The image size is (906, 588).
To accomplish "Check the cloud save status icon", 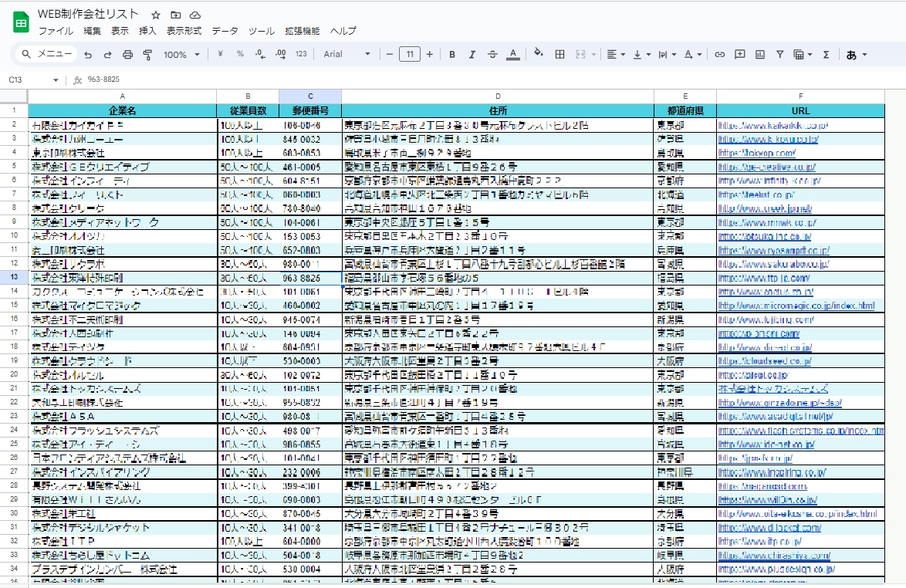I will point(195,15).
